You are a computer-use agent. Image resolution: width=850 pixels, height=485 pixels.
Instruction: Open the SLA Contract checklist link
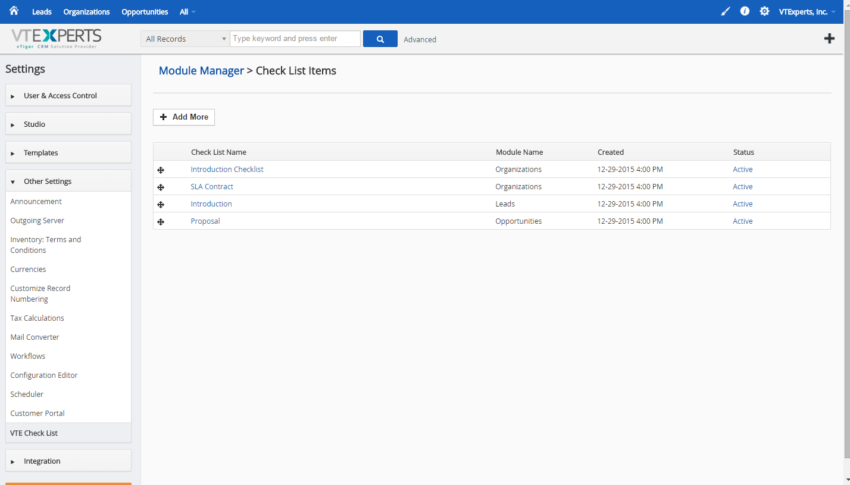(212, 187)
